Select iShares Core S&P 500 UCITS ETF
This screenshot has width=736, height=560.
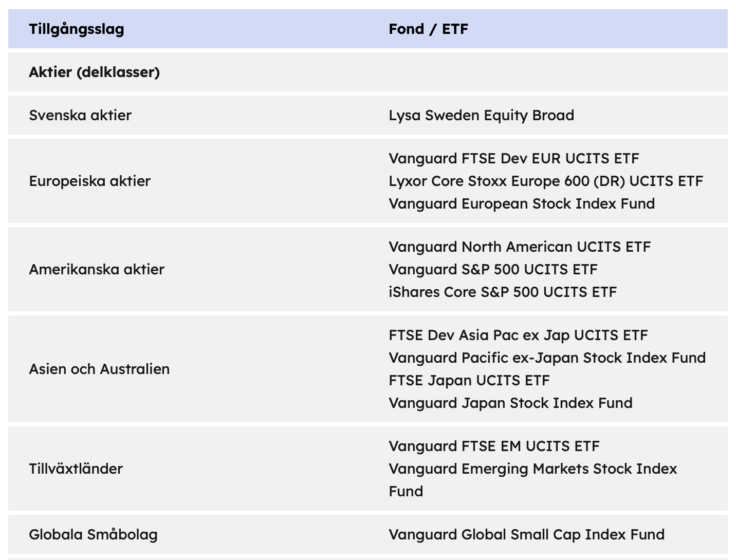[502, 292]
